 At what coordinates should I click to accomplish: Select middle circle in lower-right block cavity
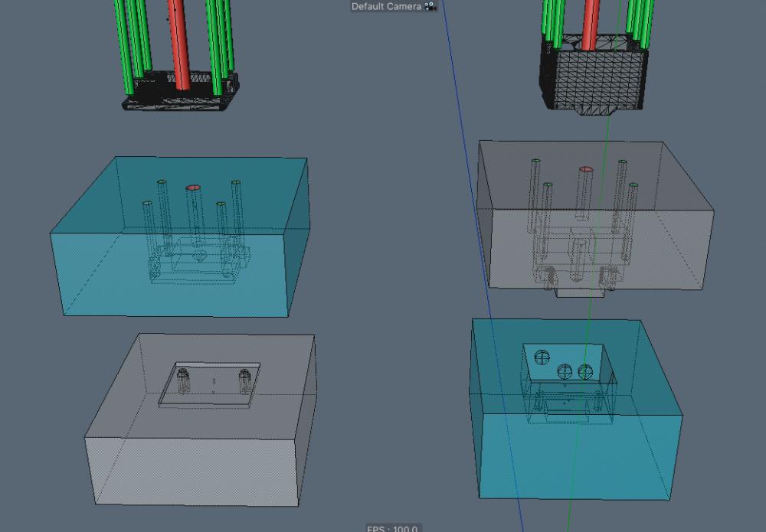[x=565, y=371]
